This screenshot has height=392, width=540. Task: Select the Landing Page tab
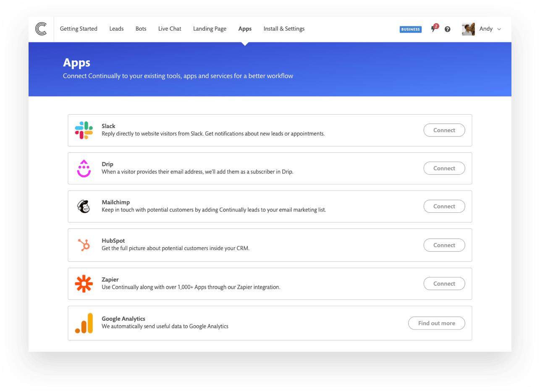(210, 29)
